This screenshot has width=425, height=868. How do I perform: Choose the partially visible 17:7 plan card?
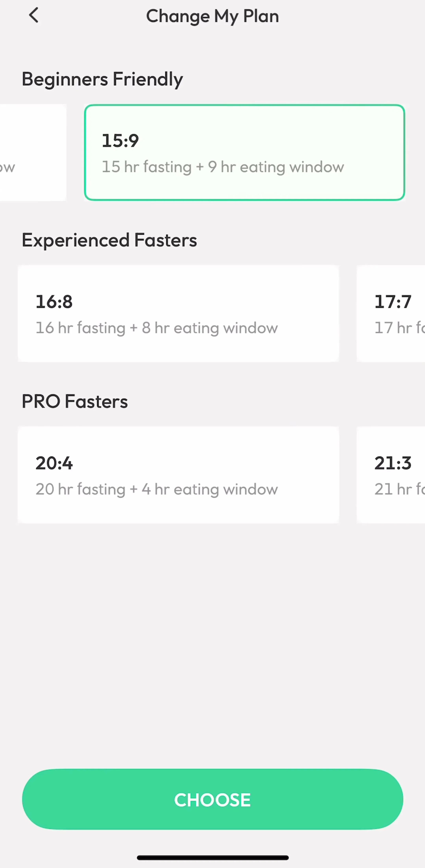click(391, 313)
